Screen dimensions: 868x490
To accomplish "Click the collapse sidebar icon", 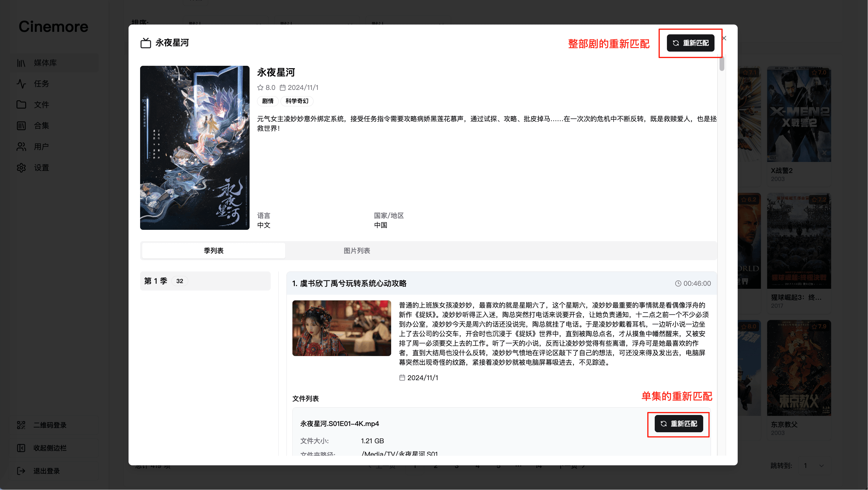I will [21, 448].
